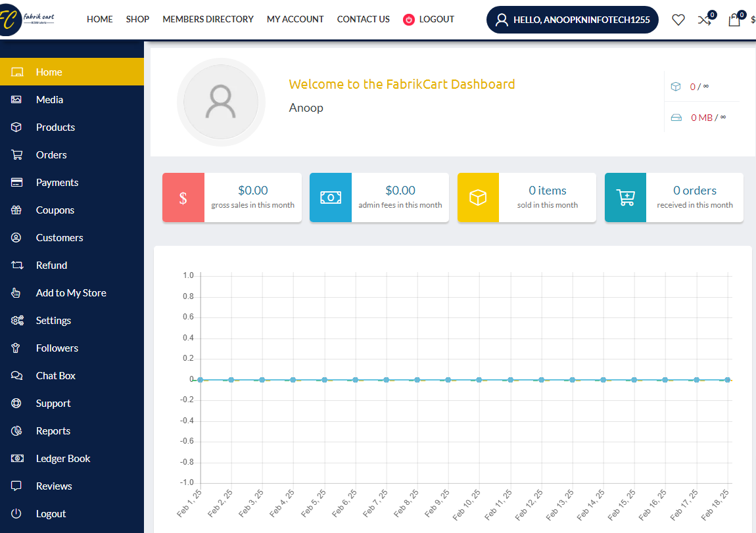Go to MEMBERS DIRECTORY in top navigation

pyautogui.click(x=208, y=19)
